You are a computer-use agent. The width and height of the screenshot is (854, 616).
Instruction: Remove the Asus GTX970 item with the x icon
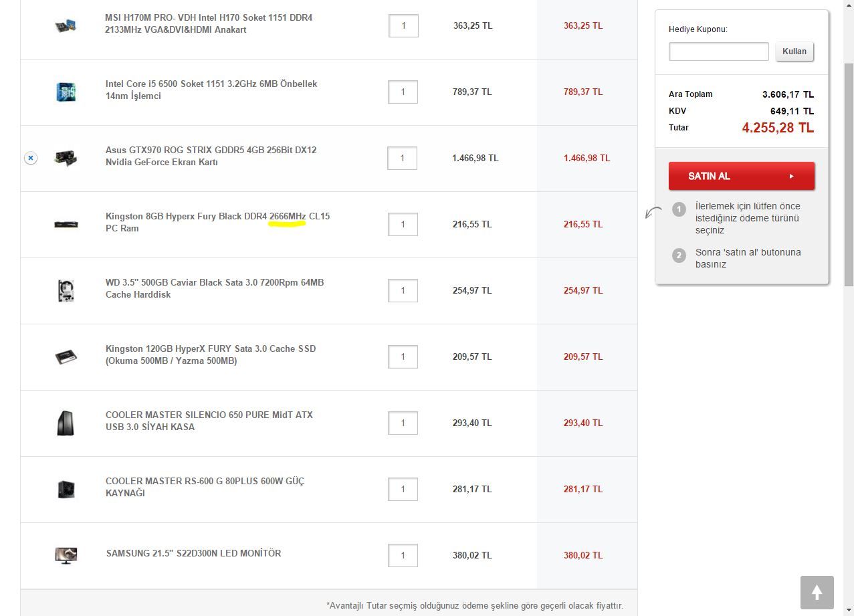(x=31, y=159)
